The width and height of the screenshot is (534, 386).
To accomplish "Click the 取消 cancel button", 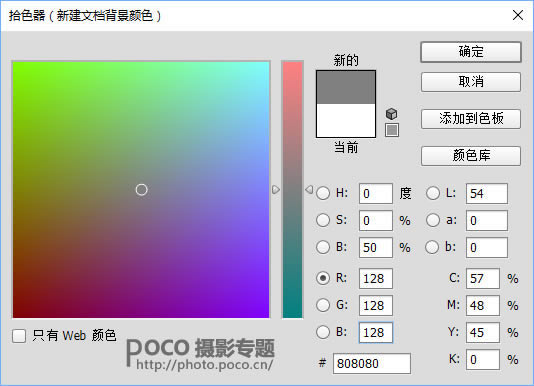I will click(471, 82).
